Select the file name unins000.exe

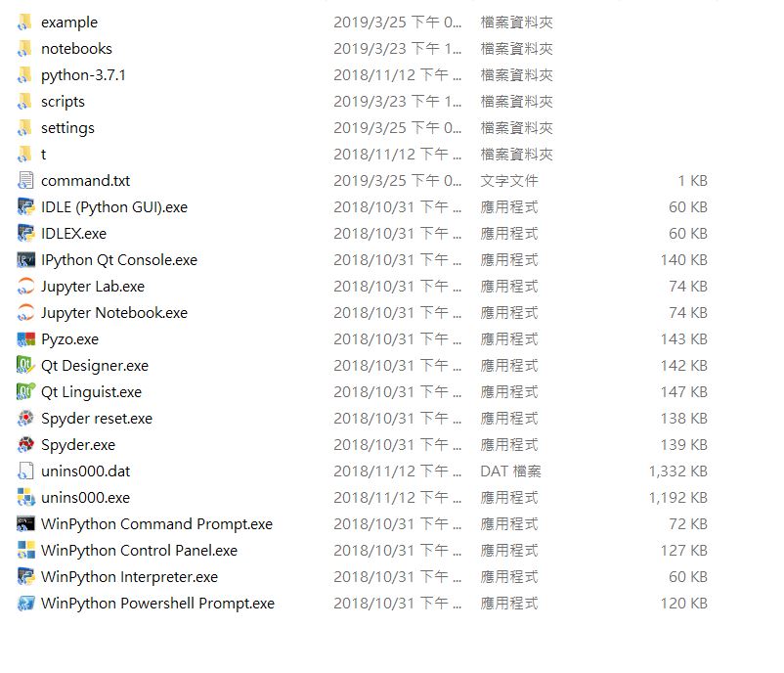click(85, 498)
